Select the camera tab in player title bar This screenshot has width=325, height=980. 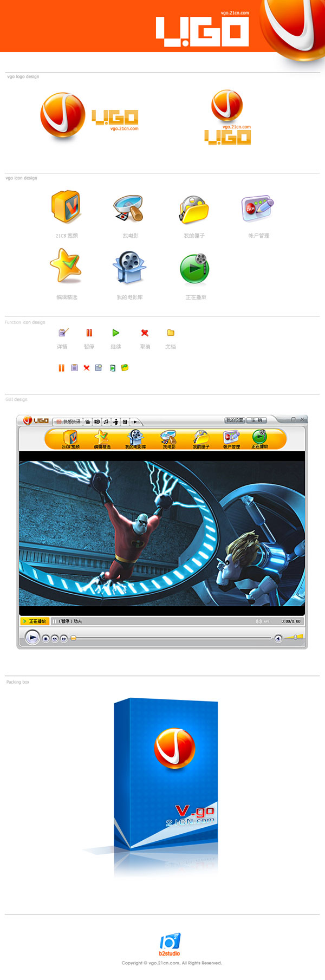pos(96,421)
